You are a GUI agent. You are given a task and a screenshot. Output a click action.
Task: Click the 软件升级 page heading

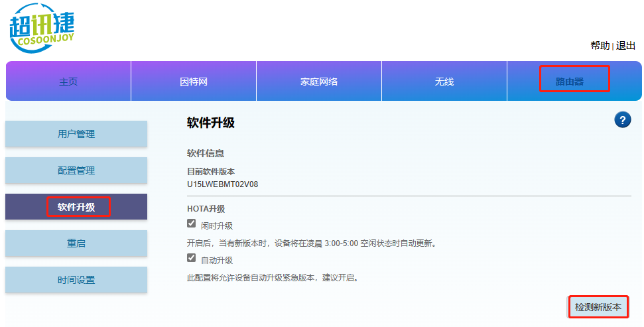(x=211, y=123)
